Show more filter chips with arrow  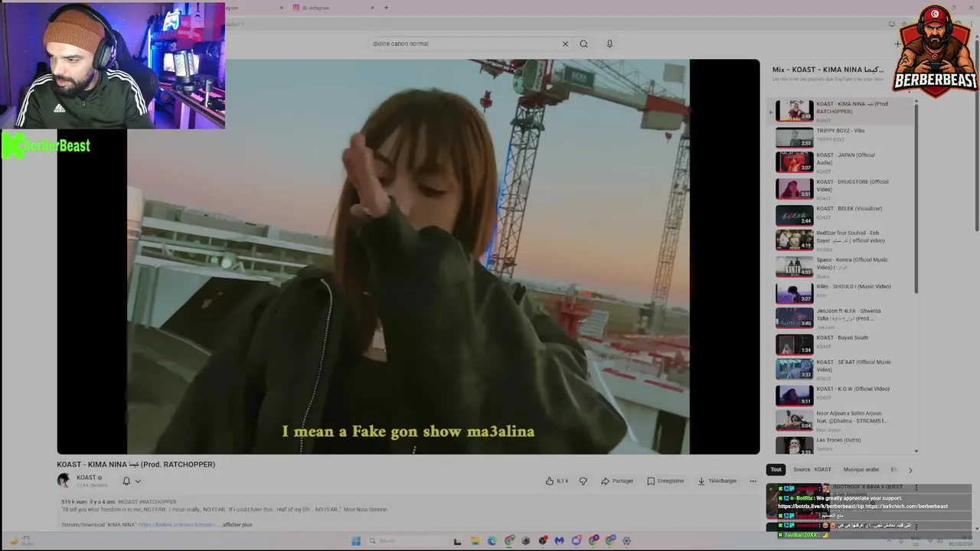(x=910, y=469)
